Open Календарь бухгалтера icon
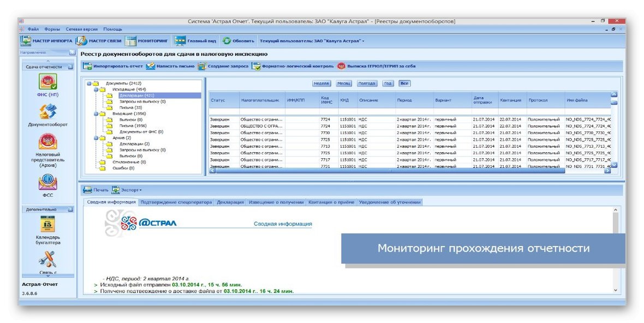 [47, 230]
